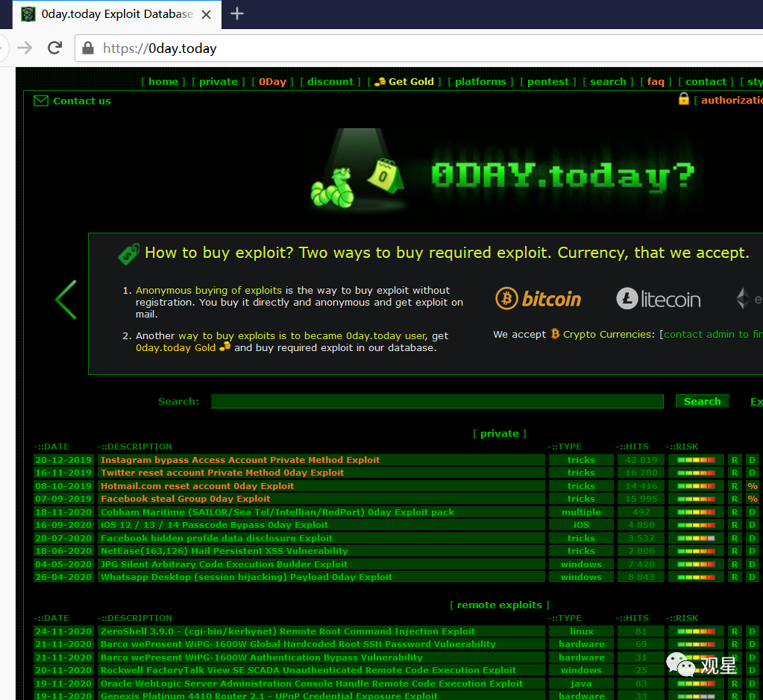This screenshot has height=700, width=763.
Task: Open iOS 12 / 13 / 14 Passcode Bypass entry
Action: (x=214, y=525)
